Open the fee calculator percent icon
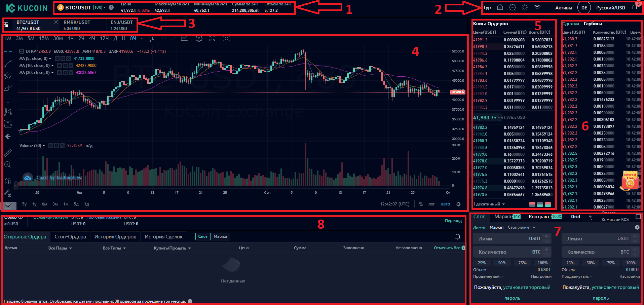The image size is (644, 305). [590, 217]
